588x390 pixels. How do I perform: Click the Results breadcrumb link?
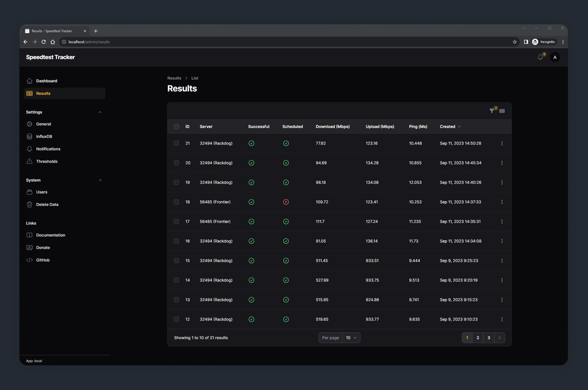coord(174,78)
